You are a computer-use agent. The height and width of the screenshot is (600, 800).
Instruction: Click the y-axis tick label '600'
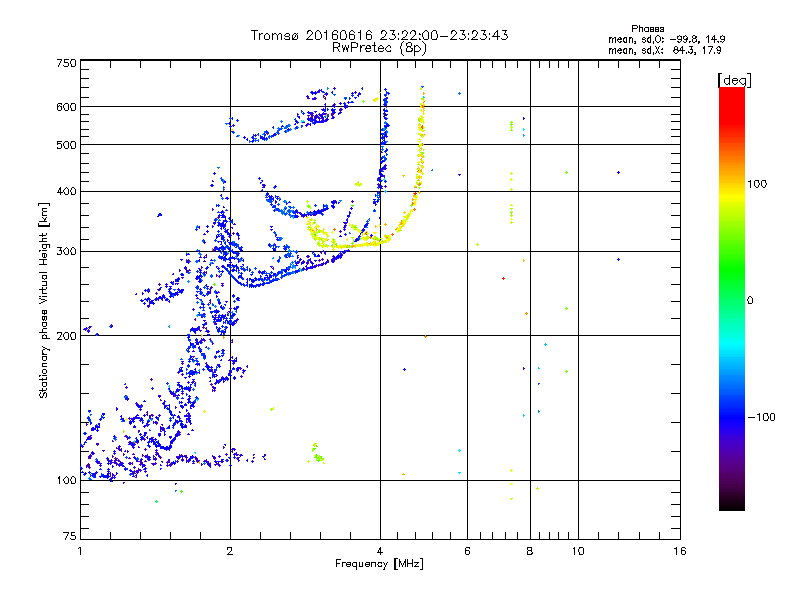(66, 107)
